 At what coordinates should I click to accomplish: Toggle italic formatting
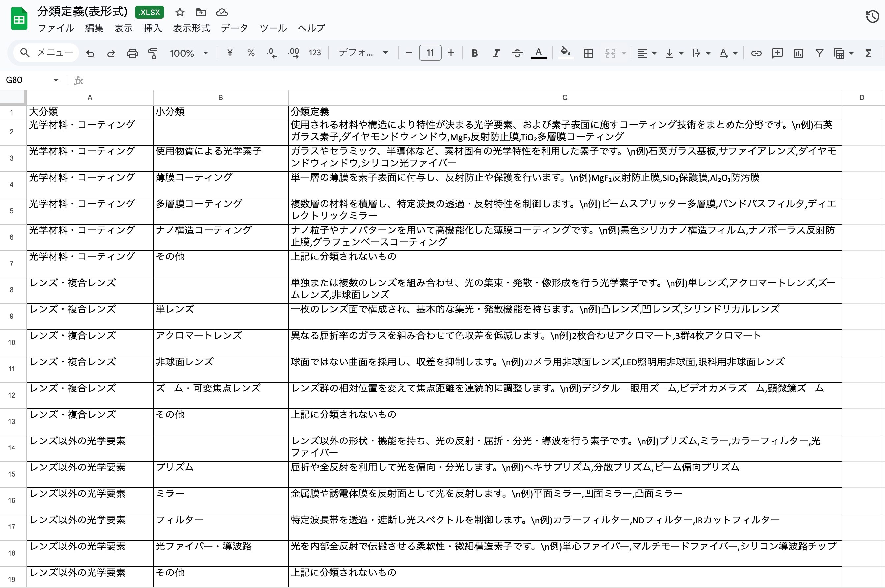(496, 53)
